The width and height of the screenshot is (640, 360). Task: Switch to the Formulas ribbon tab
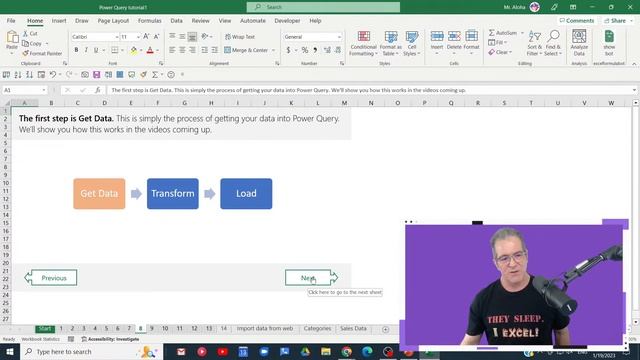click(149, 20)
